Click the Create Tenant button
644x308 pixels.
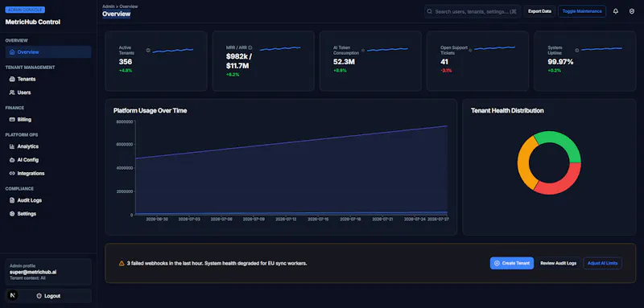point(512,263)
